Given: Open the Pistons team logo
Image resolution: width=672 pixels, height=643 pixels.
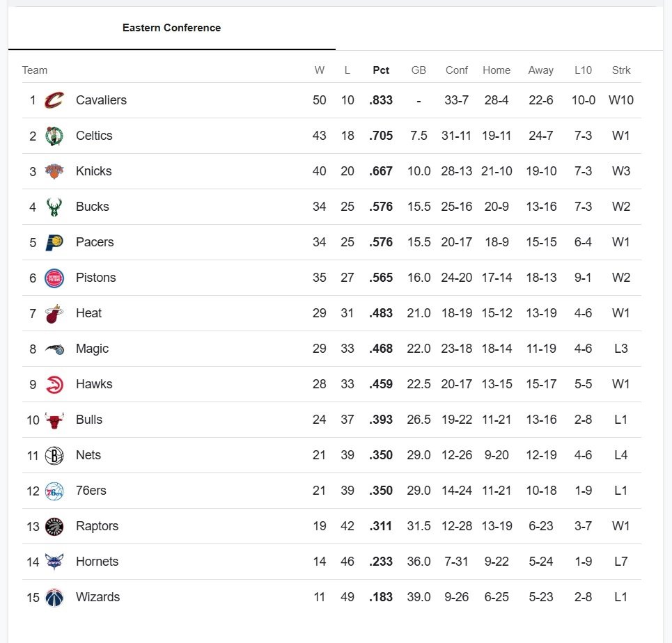Looking at the screenshot, I should [54, 278].
